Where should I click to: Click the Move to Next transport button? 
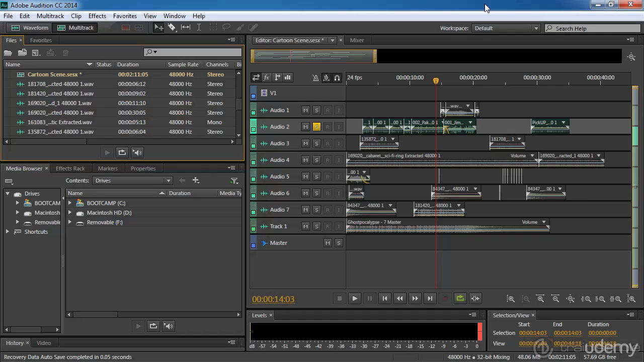(x=430, y=298)
